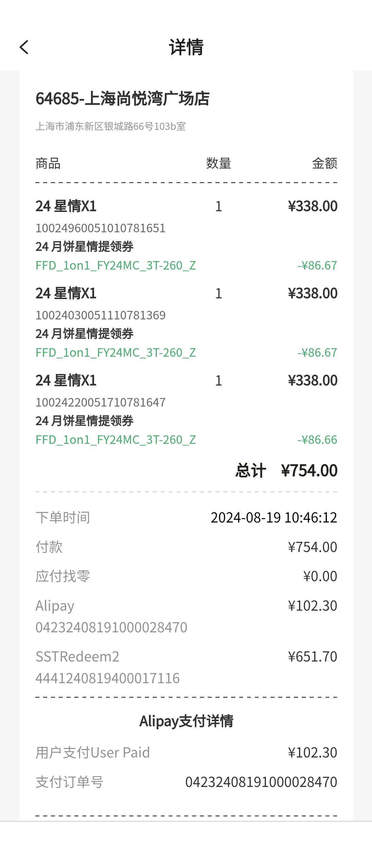Tap the 用户支付User Paid row
The width and height of the screenshot is (372, 868).
[186, 753]
